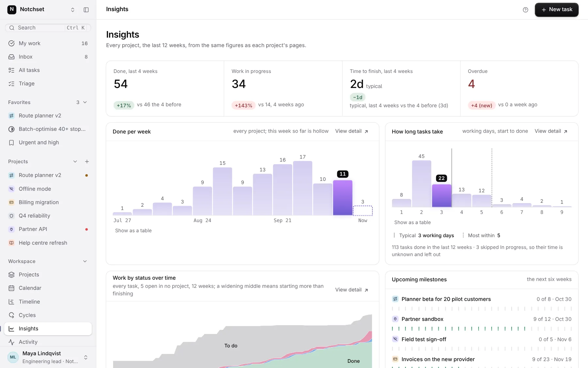Click the Q4 reliability shield icon
Image resolution: width=588 pixels, height=368 pixels.
click(x=11, y=216)
